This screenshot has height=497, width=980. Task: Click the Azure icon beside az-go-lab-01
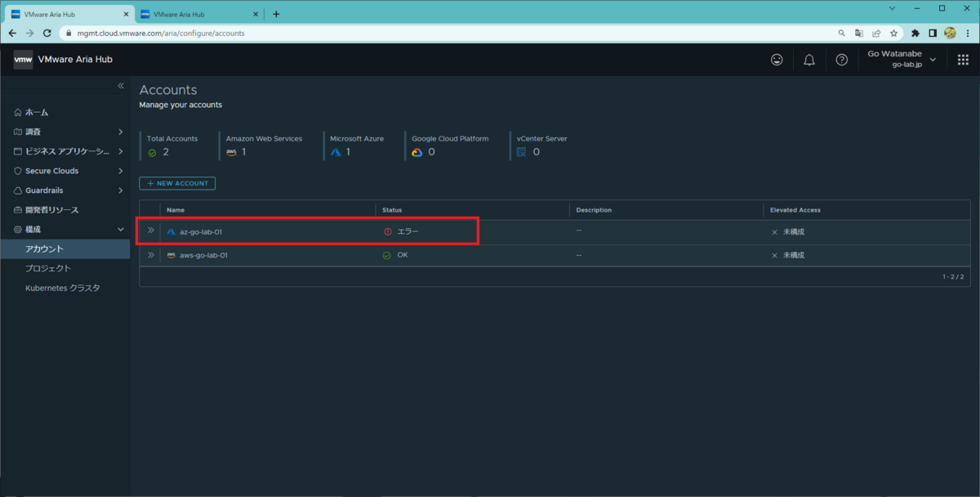pyautogui.click(x=171, y=232)
